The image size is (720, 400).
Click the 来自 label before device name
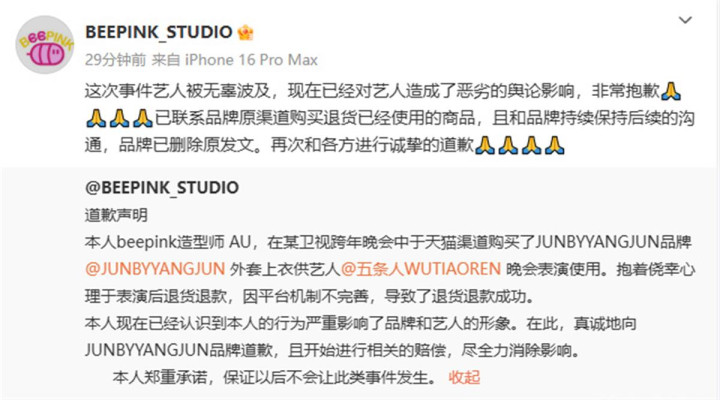click(x=165, y=60)
